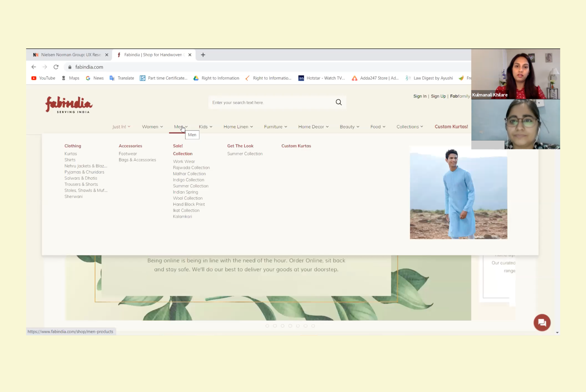Open Adda247 Store bookmark
The width and height of the screenshot is (586, 392).
click(x=375, y=78)
